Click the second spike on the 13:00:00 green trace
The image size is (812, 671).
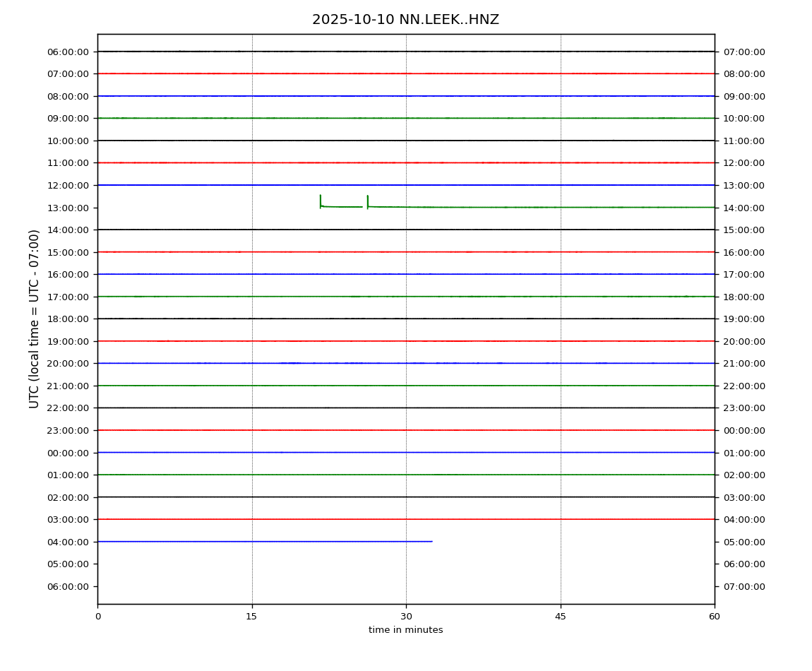click(x=367, y=201)
